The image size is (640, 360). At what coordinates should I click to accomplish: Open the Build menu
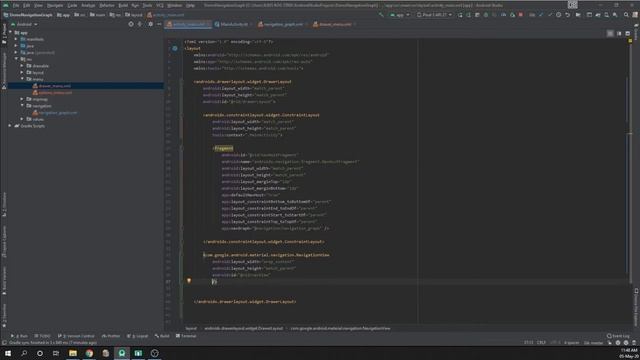click(x=123, y=5)
